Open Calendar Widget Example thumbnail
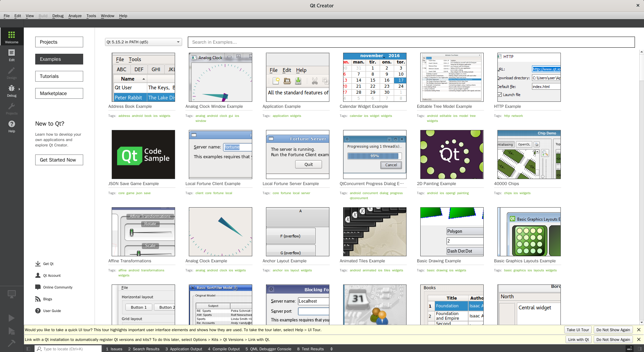 pos(375,77)
